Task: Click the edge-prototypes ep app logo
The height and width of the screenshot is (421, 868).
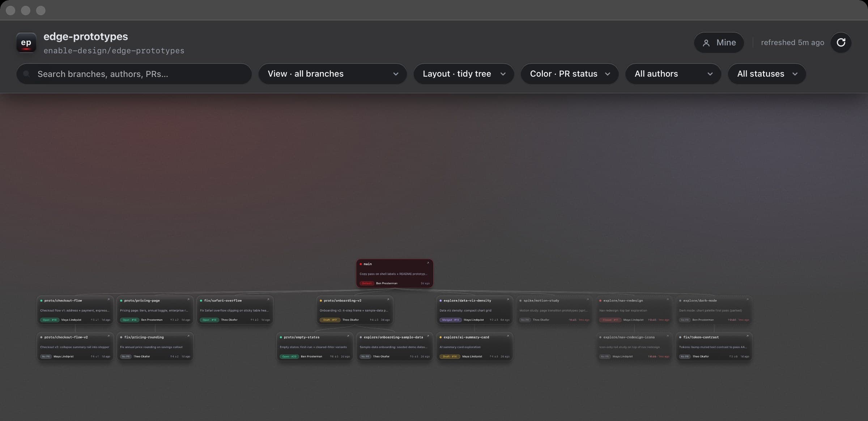Action: point(26,43)
